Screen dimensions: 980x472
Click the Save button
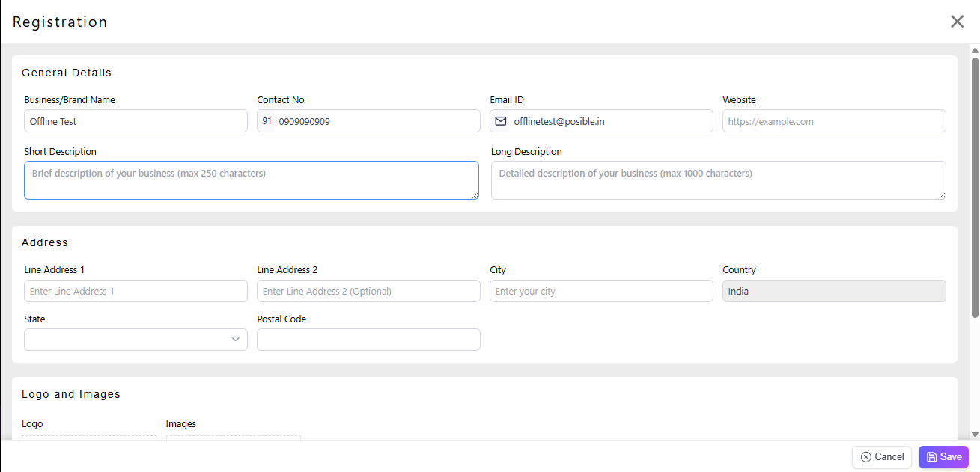943,457
